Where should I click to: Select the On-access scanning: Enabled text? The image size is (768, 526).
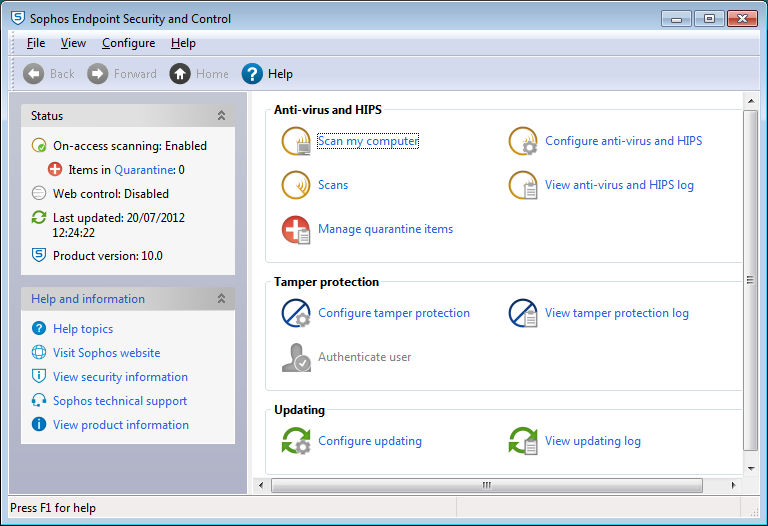[x=130, y=146]
